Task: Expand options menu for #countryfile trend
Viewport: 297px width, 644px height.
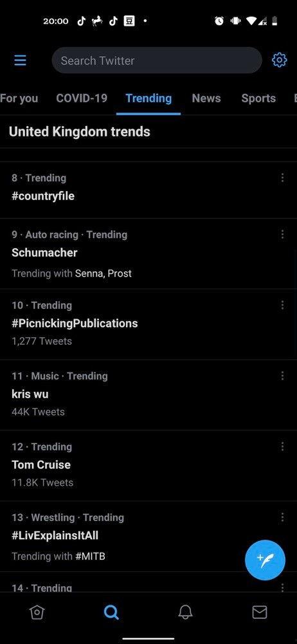Action: click(282, 178)
